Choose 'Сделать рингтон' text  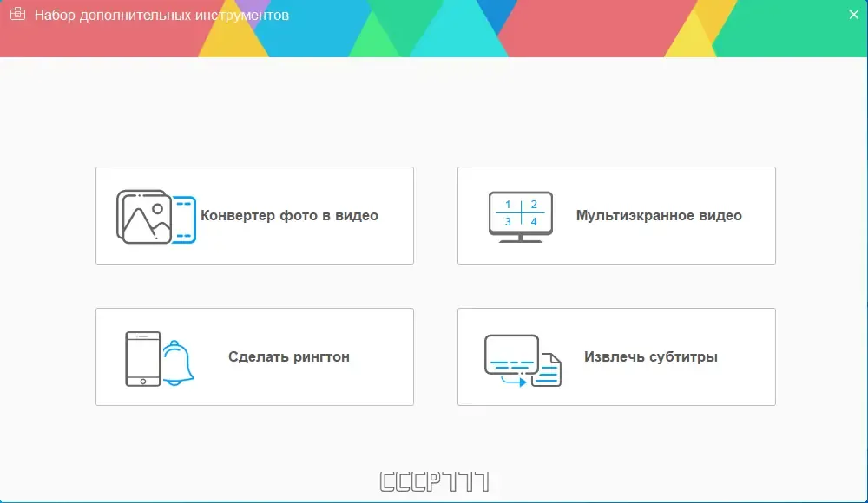[289, 357]
